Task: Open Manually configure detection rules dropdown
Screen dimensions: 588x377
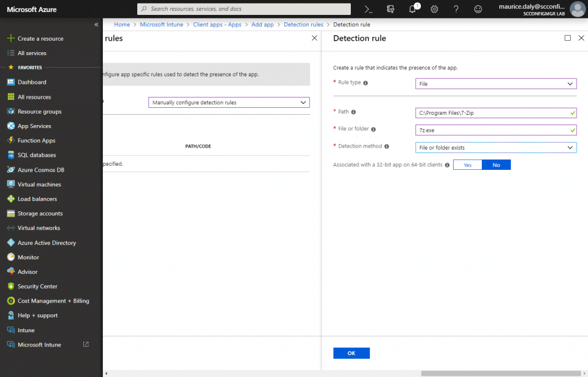Action: coord(229,103)
